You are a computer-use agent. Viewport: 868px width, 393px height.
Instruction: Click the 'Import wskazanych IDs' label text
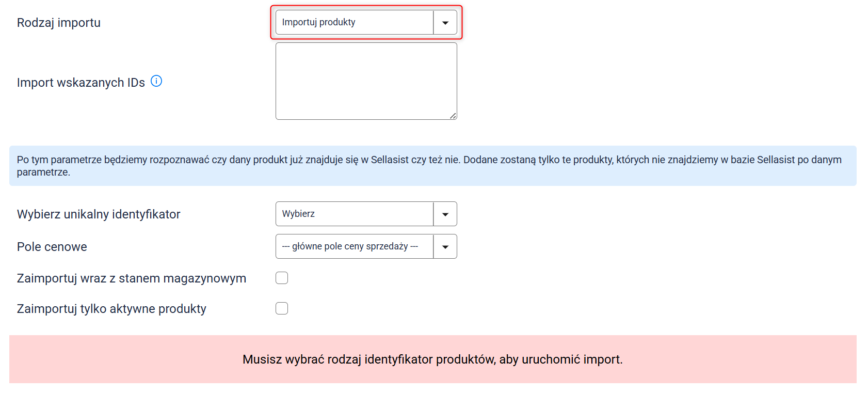click(81, 83)
